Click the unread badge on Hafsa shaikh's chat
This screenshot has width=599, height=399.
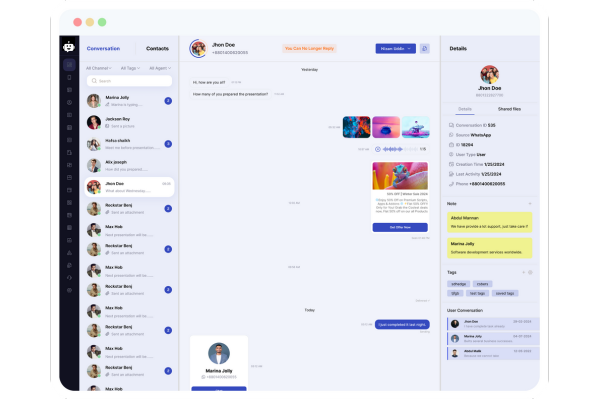click(168, 144)
